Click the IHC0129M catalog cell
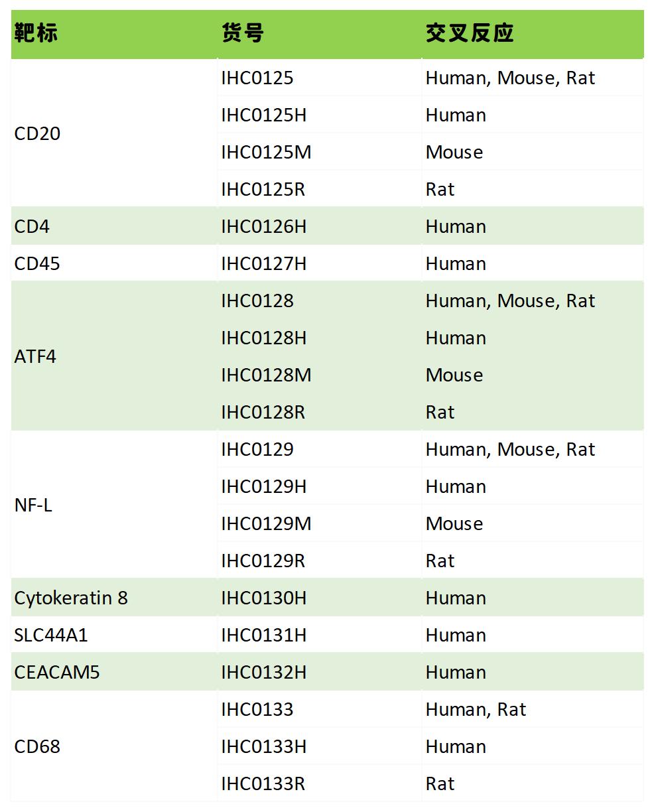Viewport: 654px width, 812px height. 266,524
